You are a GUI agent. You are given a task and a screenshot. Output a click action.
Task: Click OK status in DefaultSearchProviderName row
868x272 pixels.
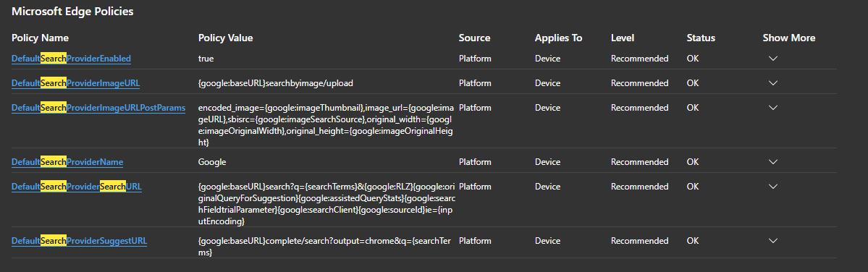click(693, 162)
